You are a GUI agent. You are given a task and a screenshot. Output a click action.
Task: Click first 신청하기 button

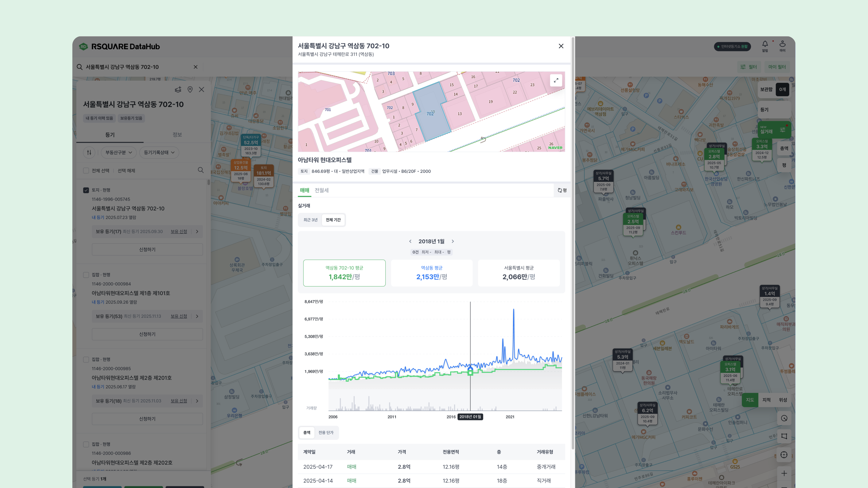(x=147, y=250)
